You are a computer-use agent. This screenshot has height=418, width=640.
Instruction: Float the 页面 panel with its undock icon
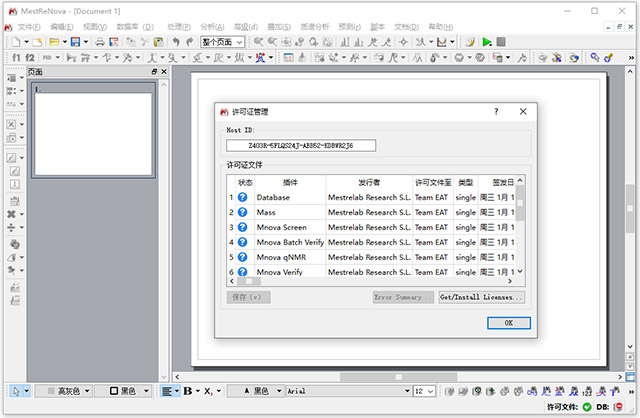coord(154,72)
